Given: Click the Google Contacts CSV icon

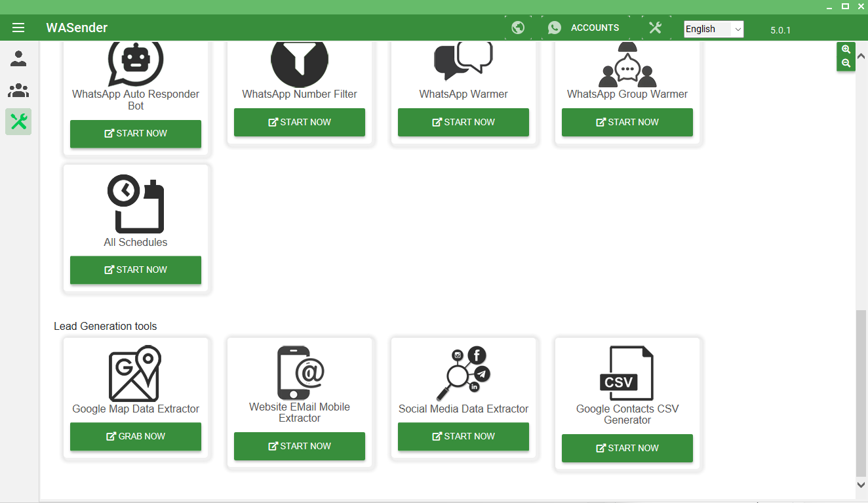Looking at the screenshot, I should [x=627, y=373].
